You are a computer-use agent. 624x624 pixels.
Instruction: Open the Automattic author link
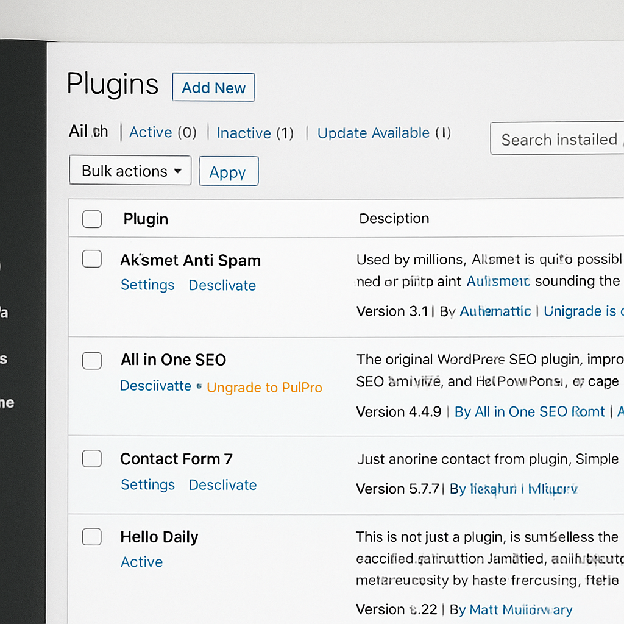[495, 311]
